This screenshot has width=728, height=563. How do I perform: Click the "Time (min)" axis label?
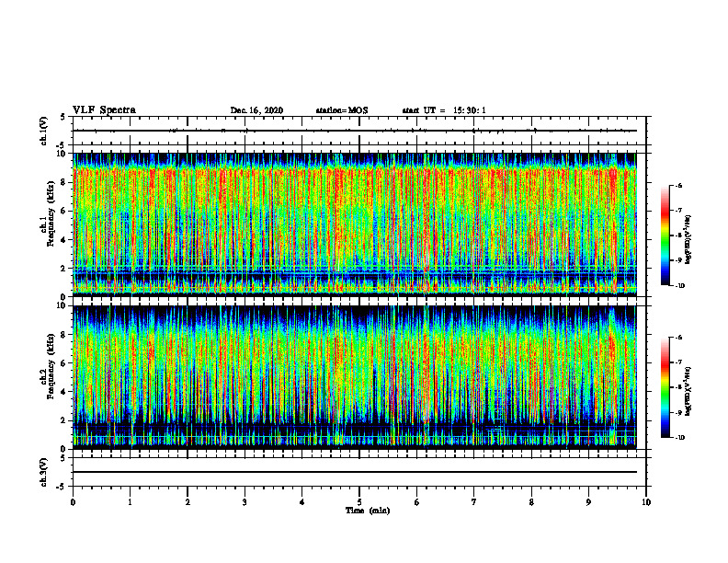tap(368, 511)
